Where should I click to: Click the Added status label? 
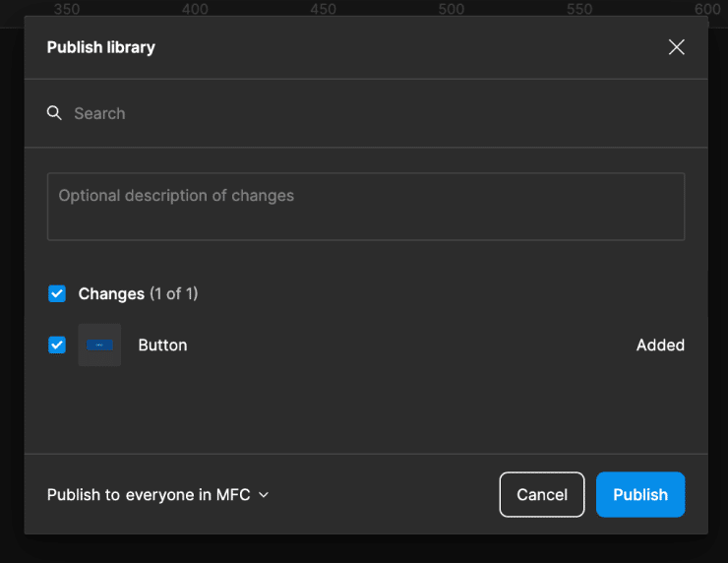coord(660,345)
